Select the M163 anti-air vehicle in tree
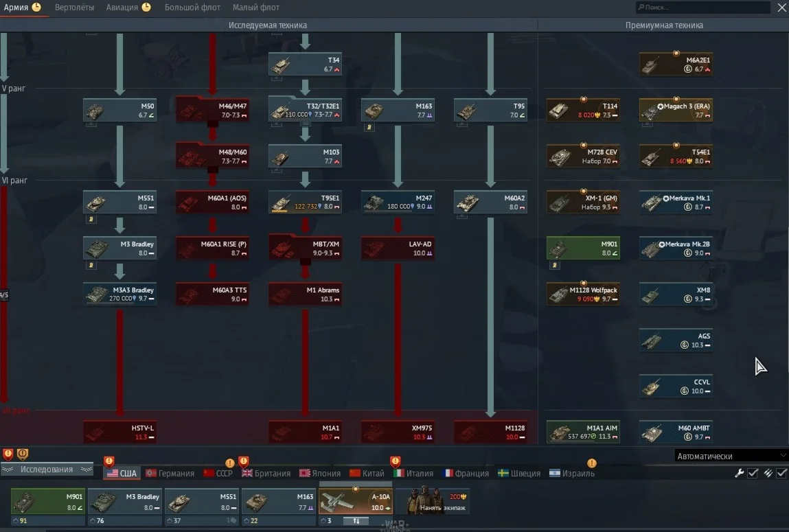This screenshot has width=789, height=532. tap(398, 110)
